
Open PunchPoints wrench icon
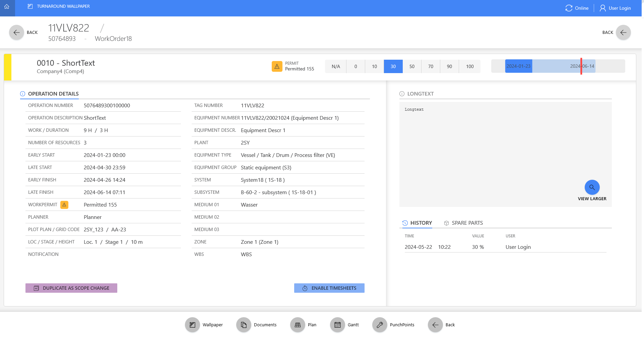(380, 325)
